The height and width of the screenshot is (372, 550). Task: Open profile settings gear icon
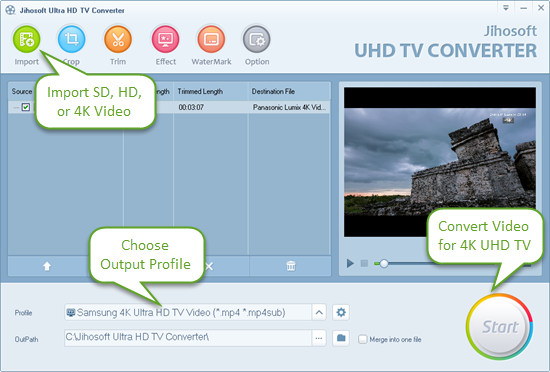tap(341, 312)
